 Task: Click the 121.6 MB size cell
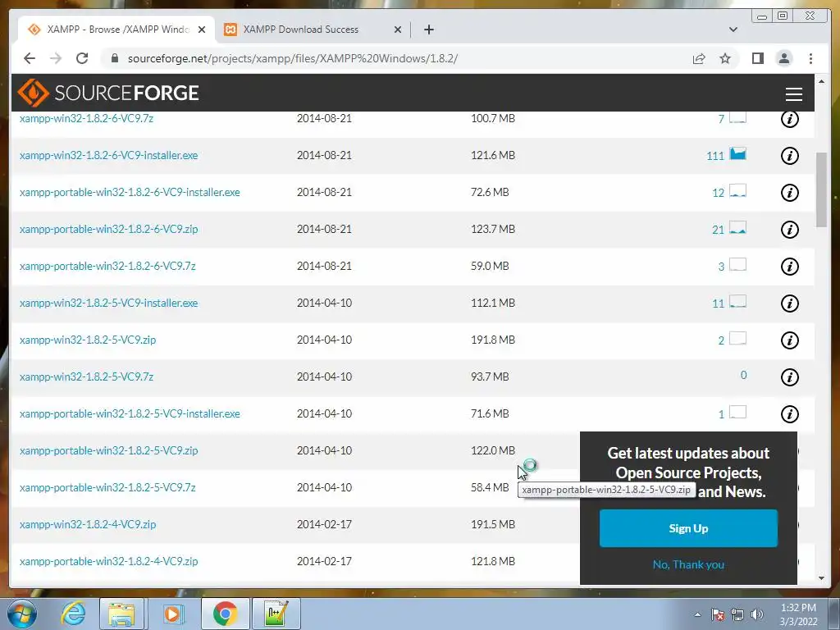pos(493,155)
